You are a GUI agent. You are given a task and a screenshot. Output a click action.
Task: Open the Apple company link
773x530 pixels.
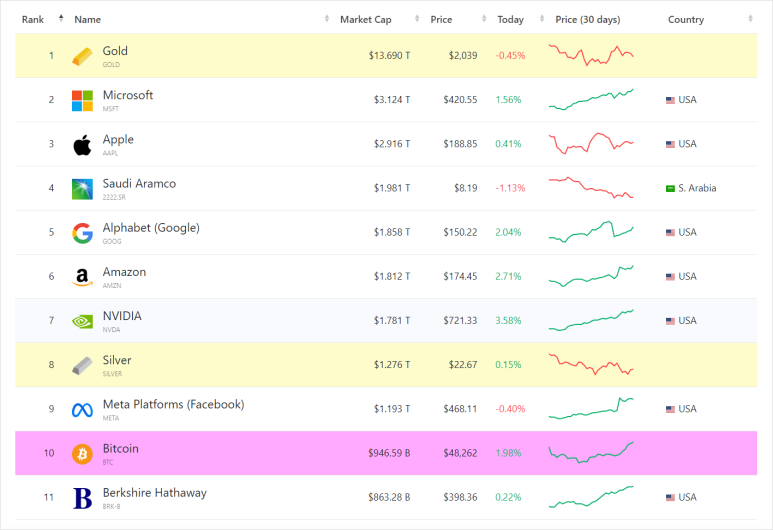[x=118, y=140]
